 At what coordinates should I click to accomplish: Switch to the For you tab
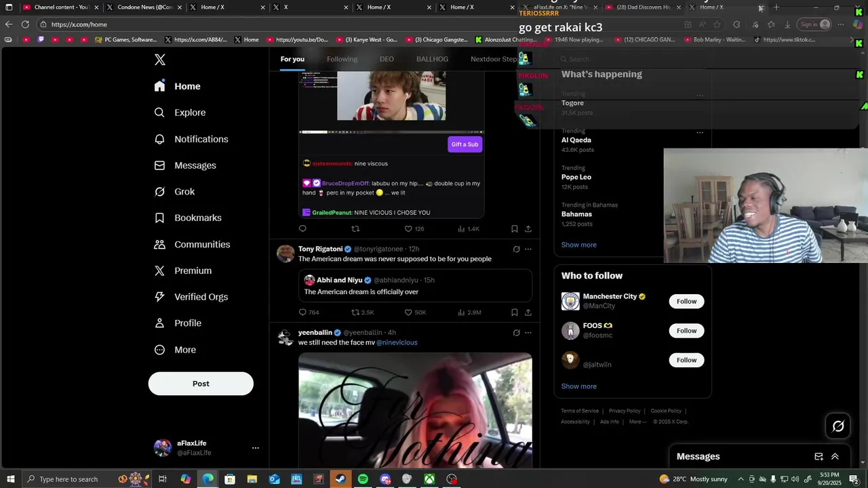click(292, 59)
